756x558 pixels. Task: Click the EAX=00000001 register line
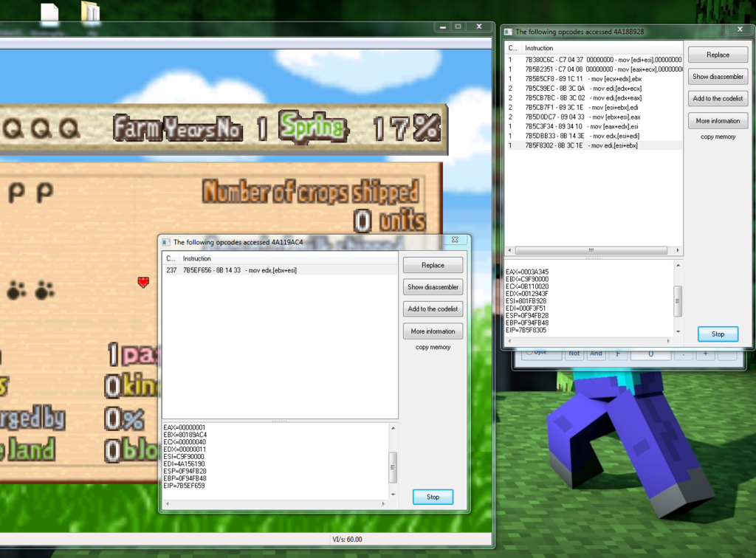[184, 427]
